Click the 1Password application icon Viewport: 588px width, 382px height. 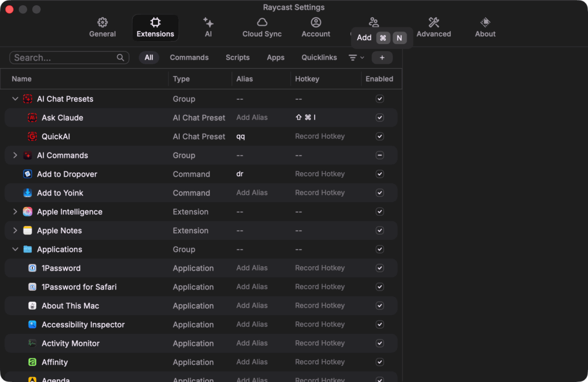point(32,268)
